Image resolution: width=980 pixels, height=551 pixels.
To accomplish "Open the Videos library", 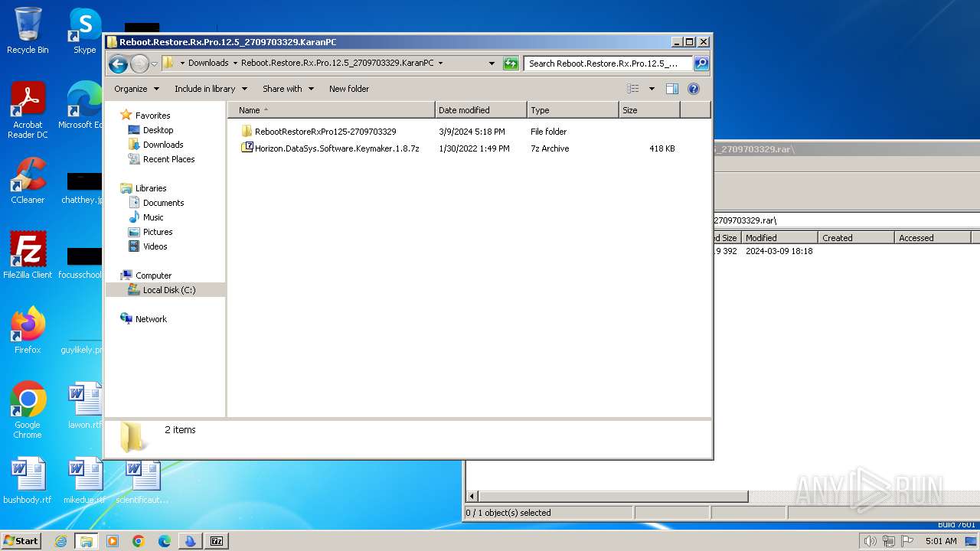I will pyautogui.click(x=155, y=246).
